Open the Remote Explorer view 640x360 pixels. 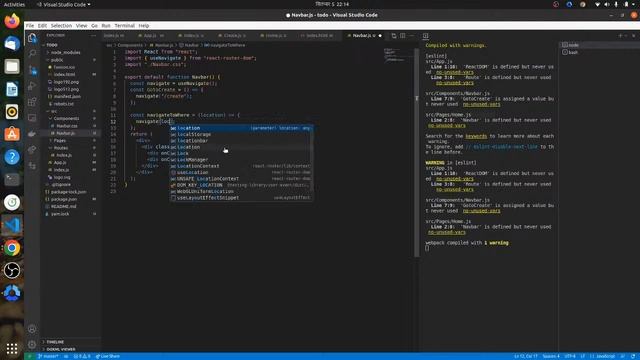pyautogui.click(x=32, y=118)
